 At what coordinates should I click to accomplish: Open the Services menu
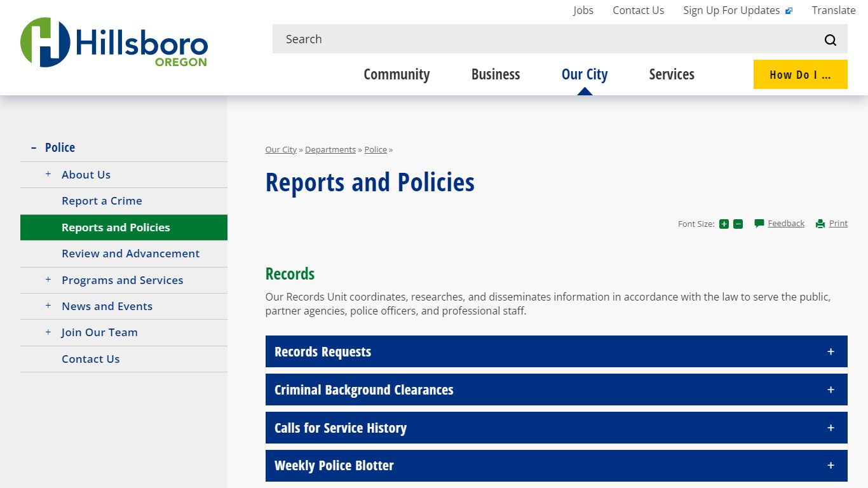(x=672, y=74)
